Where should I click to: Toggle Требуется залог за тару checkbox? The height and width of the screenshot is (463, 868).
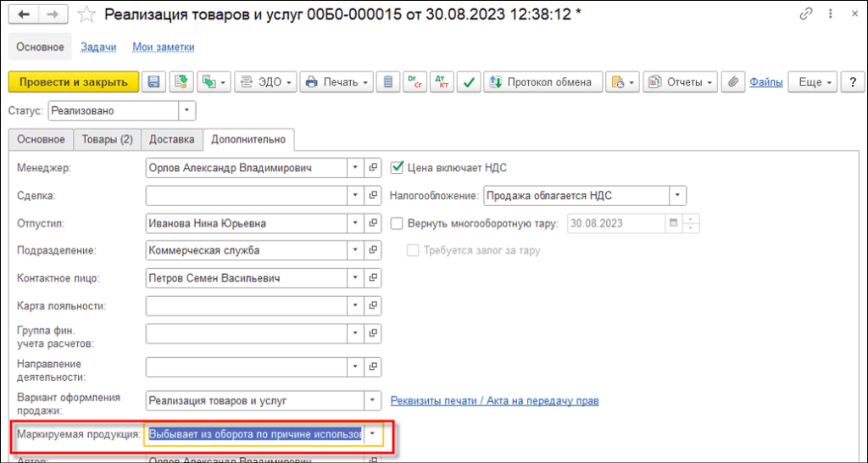[x=413, y=250]
